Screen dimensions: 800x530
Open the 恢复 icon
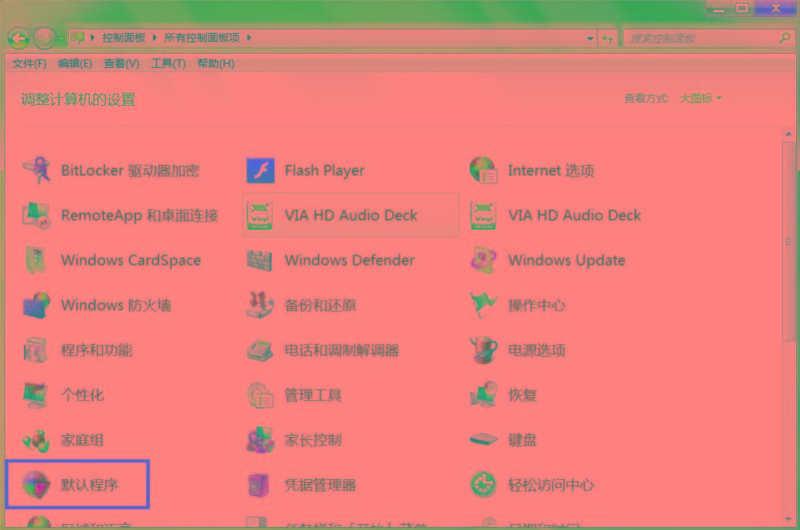pyautogui.click(x=483, y=395)
